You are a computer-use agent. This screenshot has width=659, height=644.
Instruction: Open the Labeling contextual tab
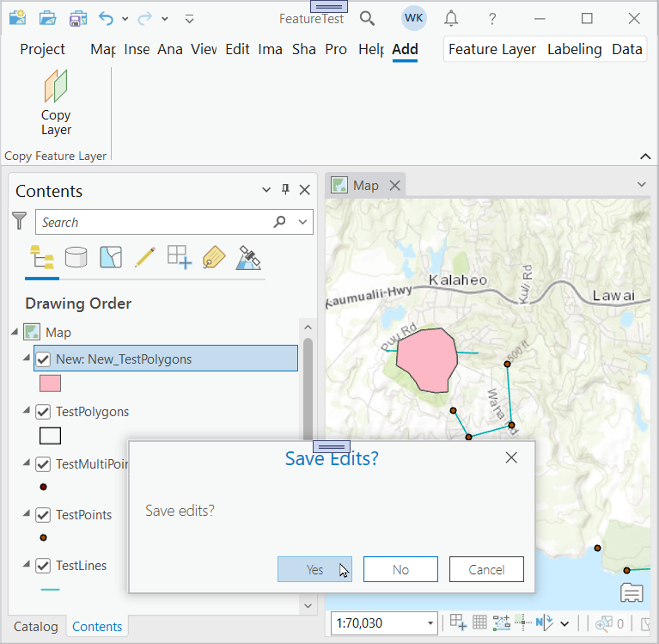(x=575, y=49)
